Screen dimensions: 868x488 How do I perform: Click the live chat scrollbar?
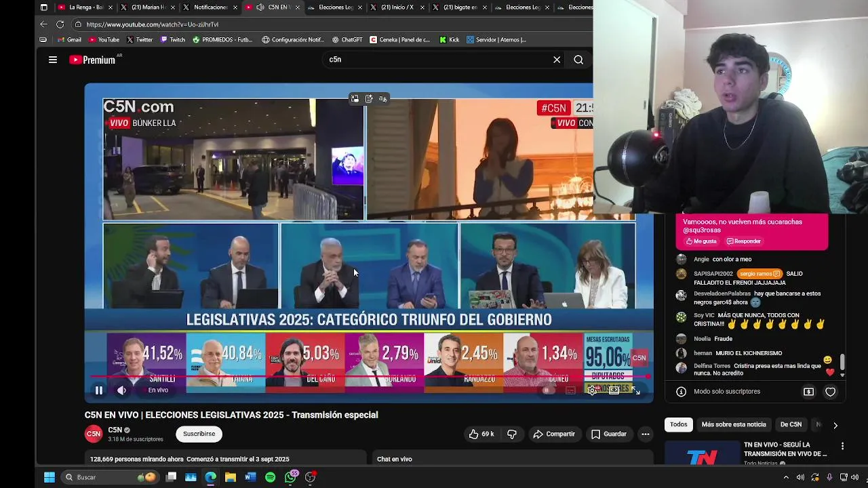[x=842, y=363]
